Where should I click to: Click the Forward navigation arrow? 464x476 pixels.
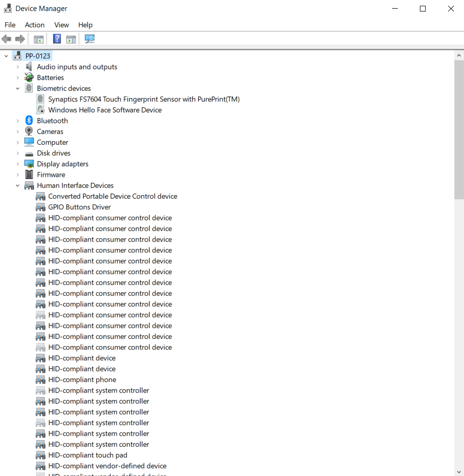[x=19, y=39]
